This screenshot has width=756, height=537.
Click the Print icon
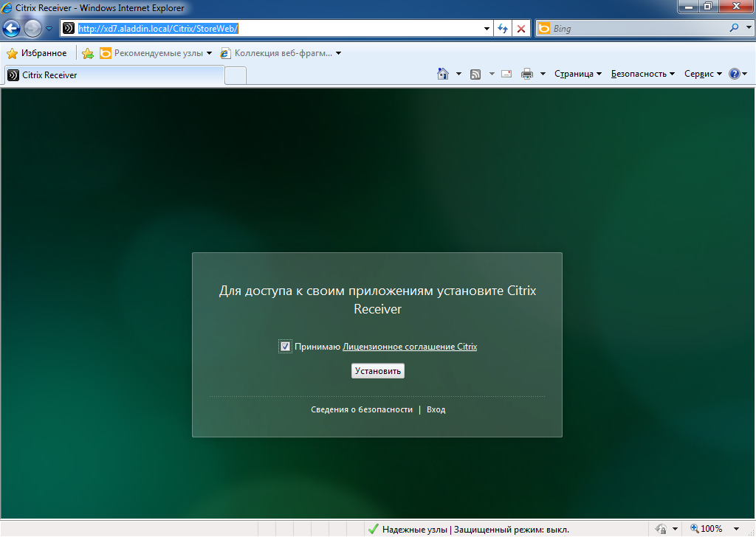[527, 74]
